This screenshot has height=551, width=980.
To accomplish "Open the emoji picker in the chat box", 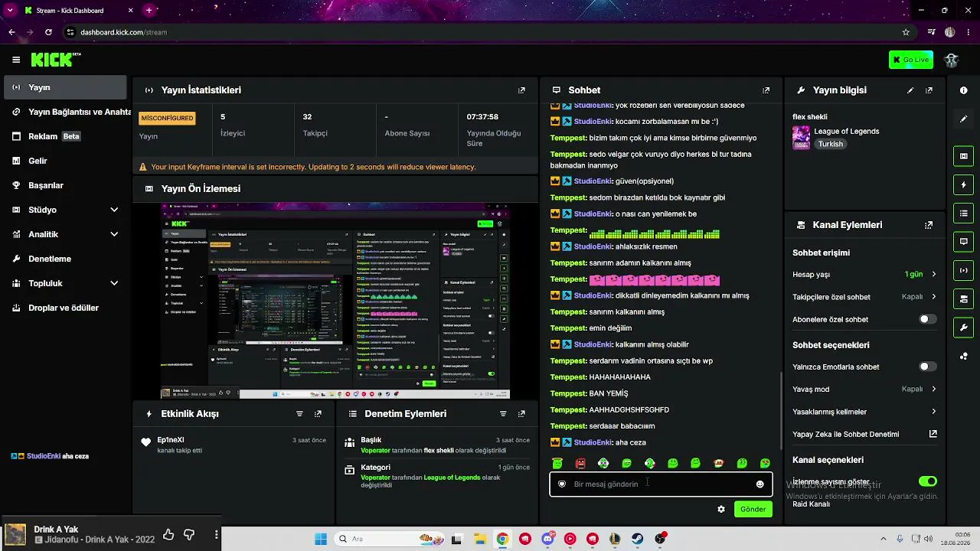I will click(759, 484).
